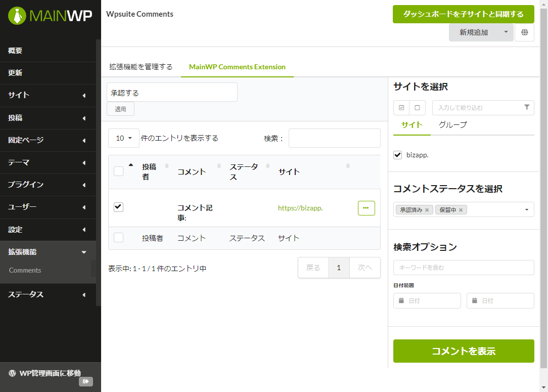Remove the 承認済み status tag

tap(427, 210)
